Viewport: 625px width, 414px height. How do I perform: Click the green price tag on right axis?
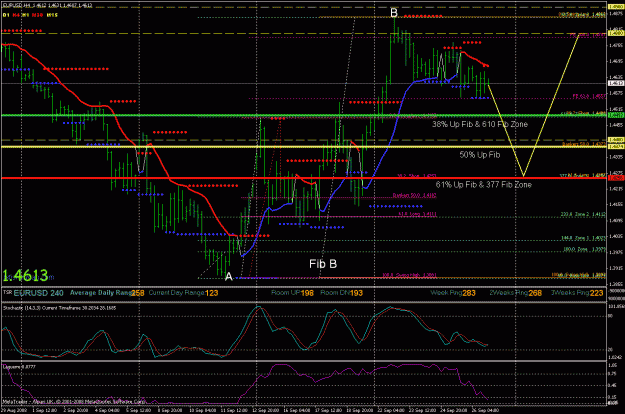(x=616, y=115)
